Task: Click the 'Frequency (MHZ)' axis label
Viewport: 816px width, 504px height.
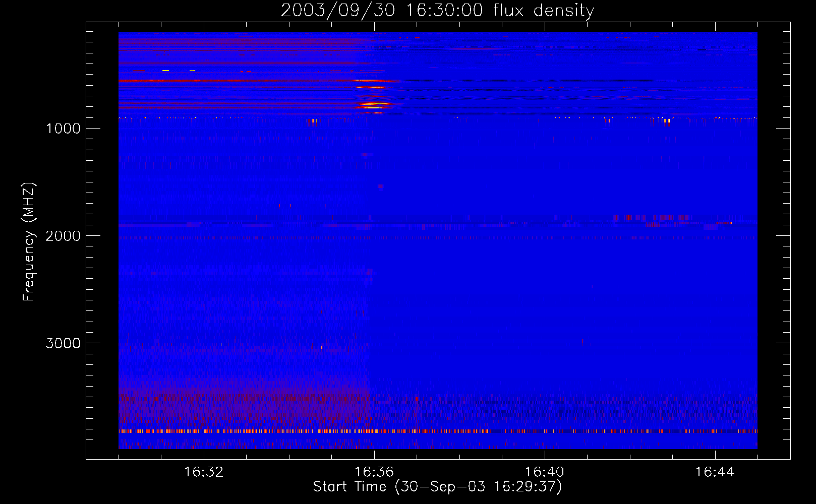Action: [29, 242]
